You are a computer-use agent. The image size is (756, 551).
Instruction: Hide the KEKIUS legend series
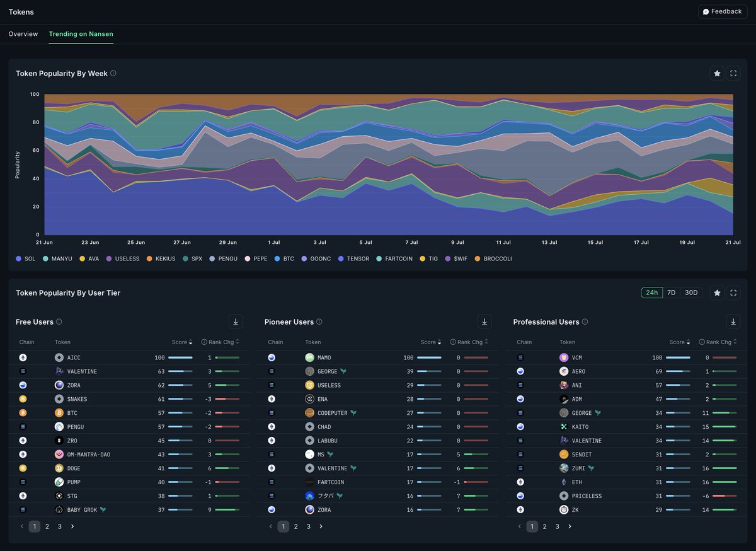(x=161, y=258)
